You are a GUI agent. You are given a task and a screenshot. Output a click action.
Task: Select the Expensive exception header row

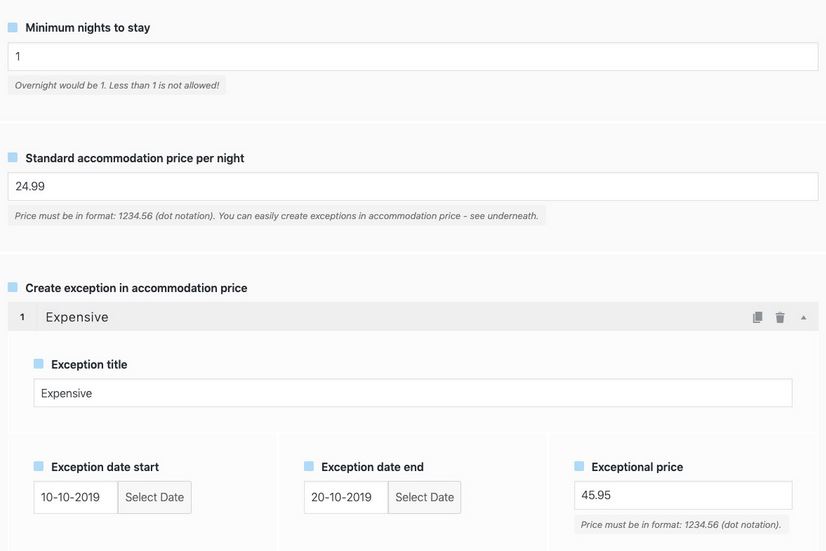coord(413,317)
